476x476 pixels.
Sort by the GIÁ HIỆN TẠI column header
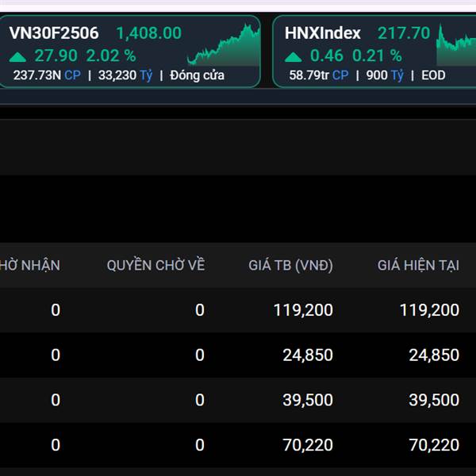tap(418, 265)
